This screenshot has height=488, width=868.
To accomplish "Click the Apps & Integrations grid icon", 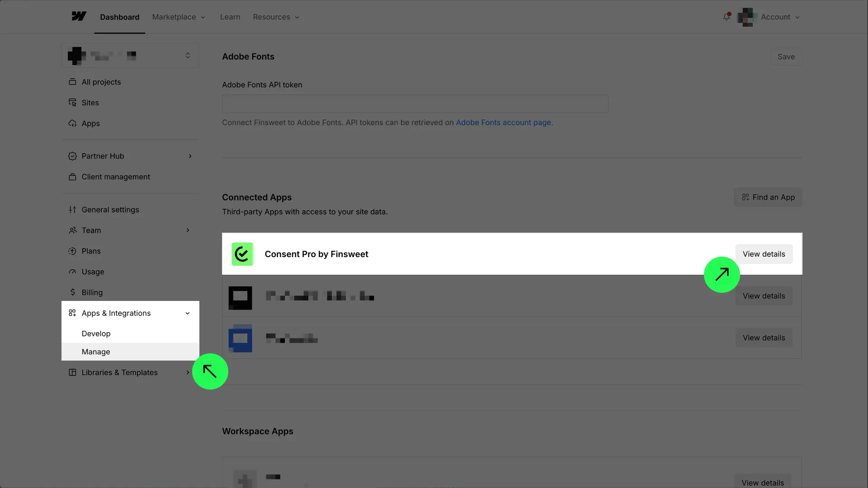I will click(x=72, y=313).
